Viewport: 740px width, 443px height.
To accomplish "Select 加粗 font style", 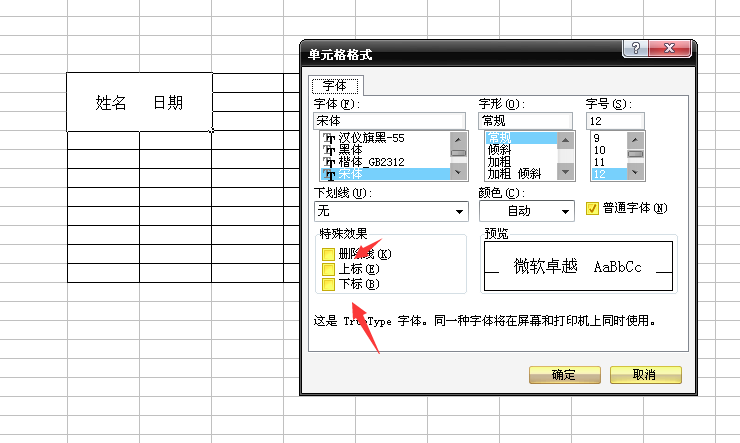I will click(x=521, y=162).
